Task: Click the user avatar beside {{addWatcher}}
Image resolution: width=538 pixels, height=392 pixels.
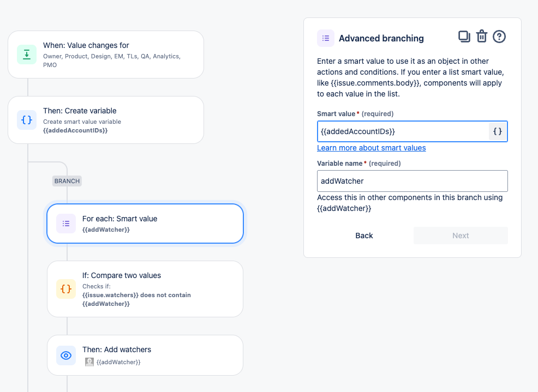Action: [x=89, y=362]
